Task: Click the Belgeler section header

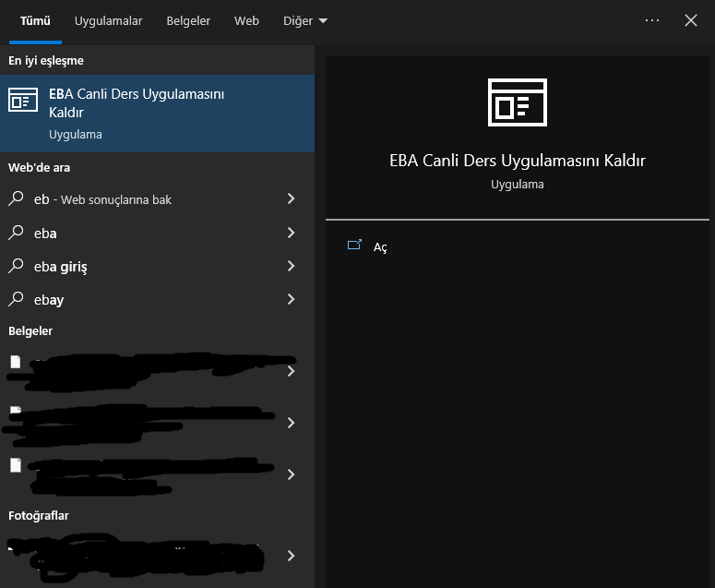Action: pos(30,331)
